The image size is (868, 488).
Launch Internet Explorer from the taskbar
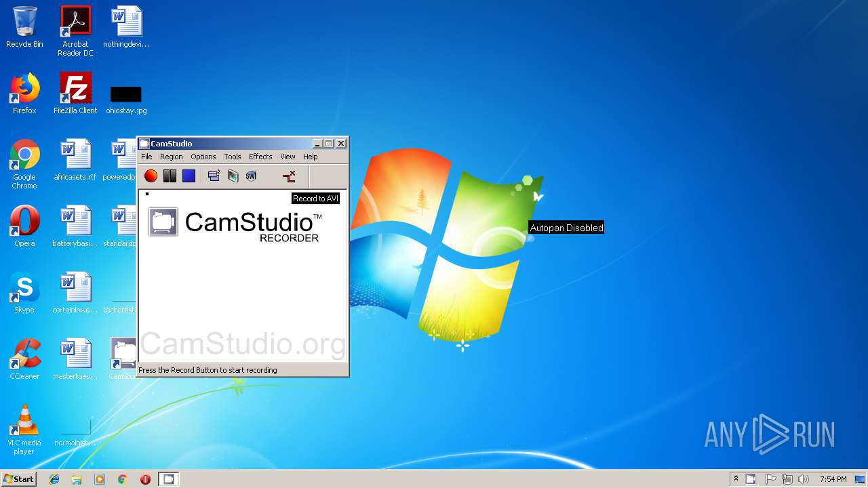pos(54,479)
